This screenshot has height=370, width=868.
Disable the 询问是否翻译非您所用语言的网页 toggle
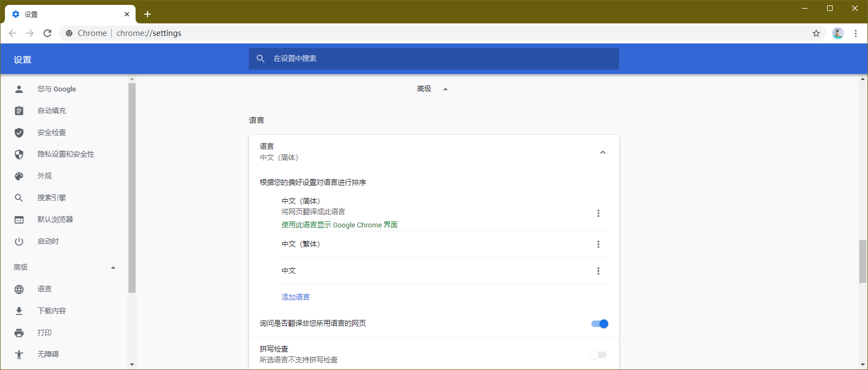coord(599,324)
